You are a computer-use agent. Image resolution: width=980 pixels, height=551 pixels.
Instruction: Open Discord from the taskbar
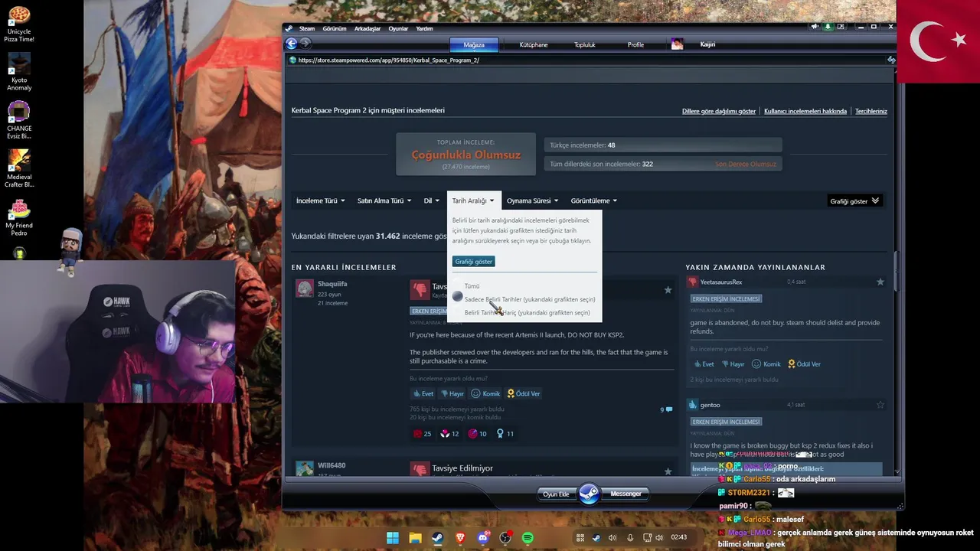click(482, 537)
